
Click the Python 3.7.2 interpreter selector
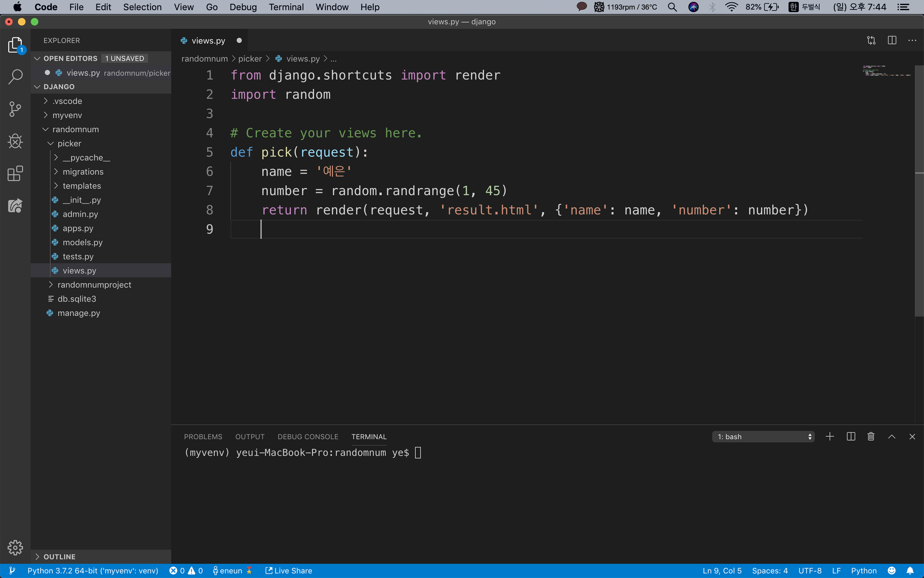[x=92, y=571]
